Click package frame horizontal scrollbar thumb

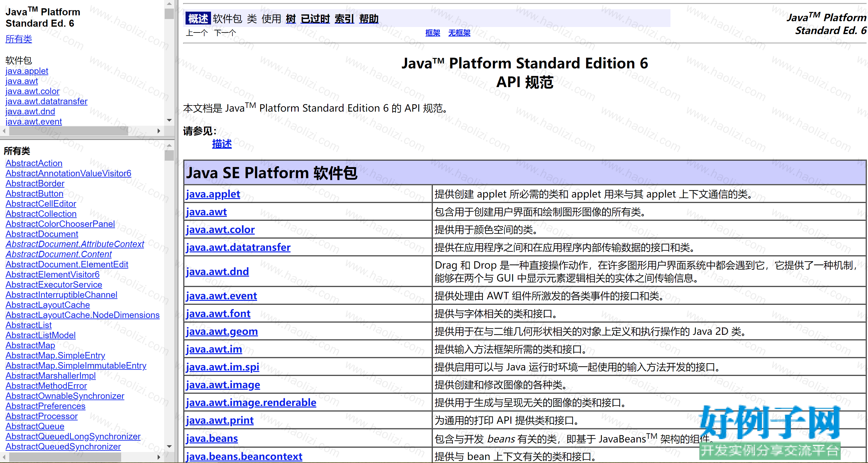click(x=68, y=131)
